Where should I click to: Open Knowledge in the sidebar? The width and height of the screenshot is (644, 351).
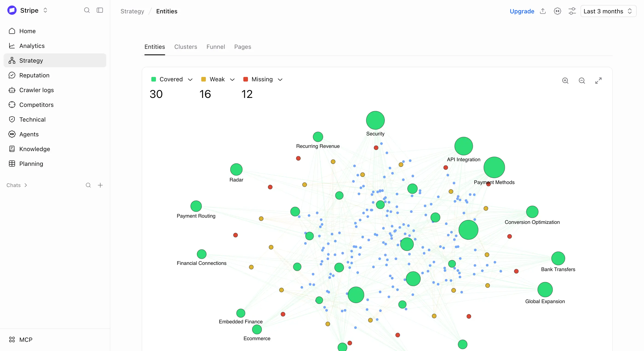tap(55, 149)
